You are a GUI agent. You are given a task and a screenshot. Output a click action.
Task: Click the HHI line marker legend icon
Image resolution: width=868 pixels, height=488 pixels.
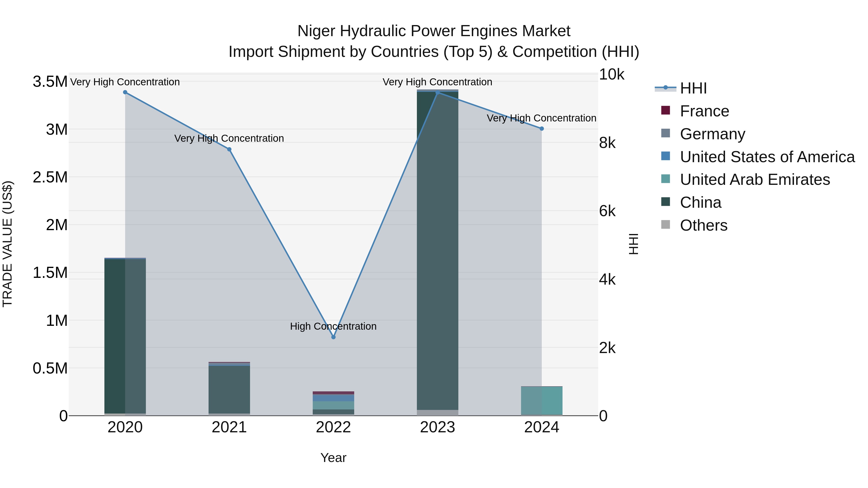[x=665, y=88]
